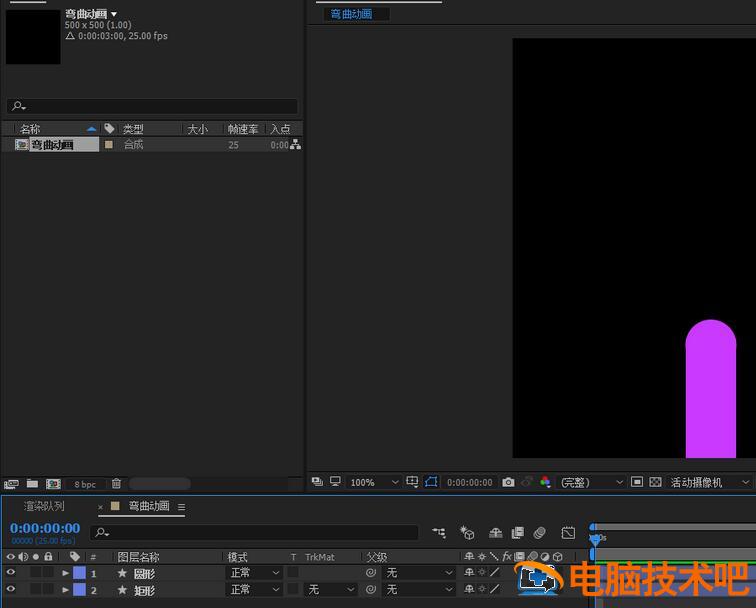Expand the 圆形 layer properties
The width and height of the screenshot is (756, 608).
click(x=66, y=573)
